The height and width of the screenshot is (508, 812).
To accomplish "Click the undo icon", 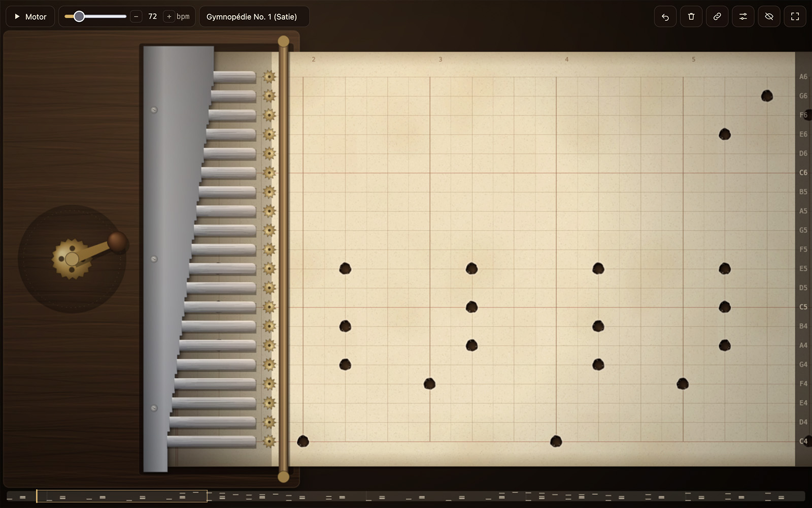I will [x=665, y=17].
